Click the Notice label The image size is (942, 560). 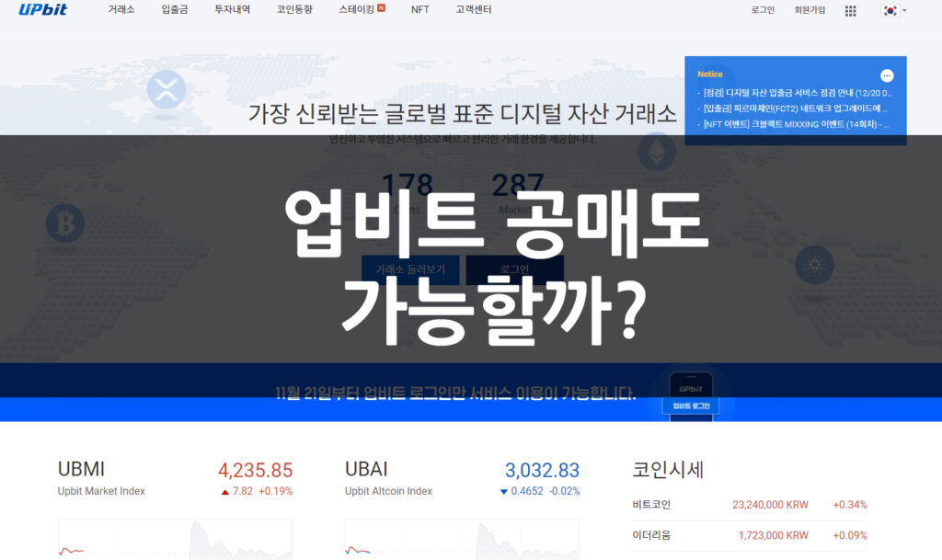709,74
